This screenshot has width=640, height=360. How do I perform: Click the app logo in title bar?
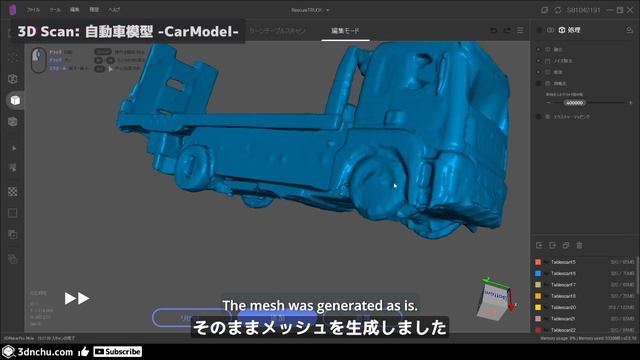pyautogui.click(x=13, y=10)
